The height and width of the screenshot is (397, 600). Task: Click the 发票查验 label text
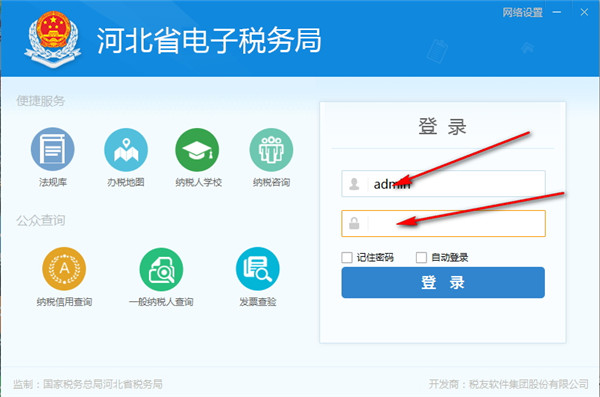tap(258, 302)
